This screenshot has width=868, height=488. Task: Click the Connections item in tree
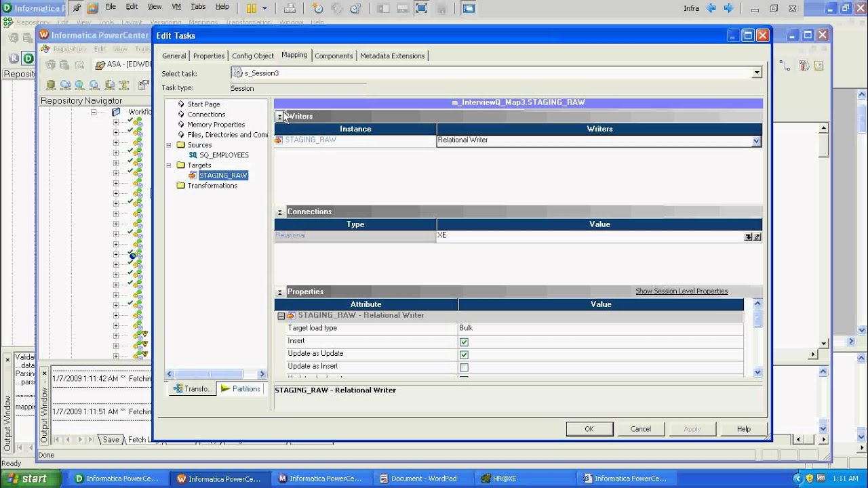tap(206, 115)
